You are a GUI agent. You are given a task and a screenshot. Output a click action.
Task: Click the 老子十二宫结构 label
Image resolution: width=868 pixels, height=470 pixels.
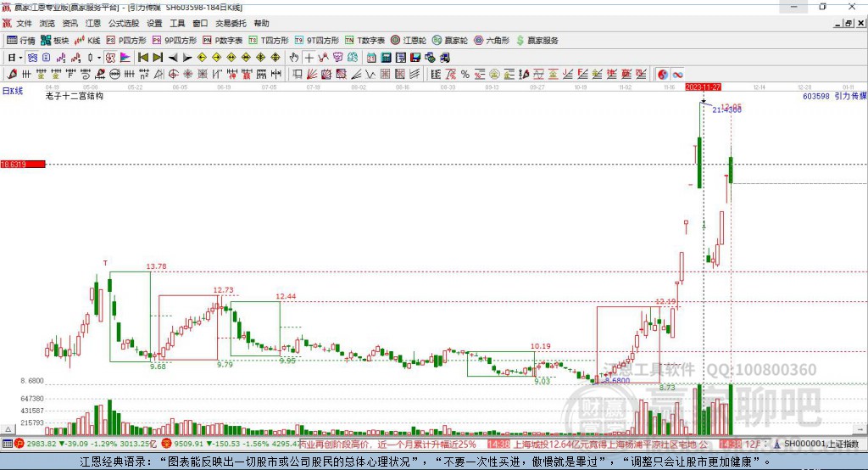(x=75, y=96)
